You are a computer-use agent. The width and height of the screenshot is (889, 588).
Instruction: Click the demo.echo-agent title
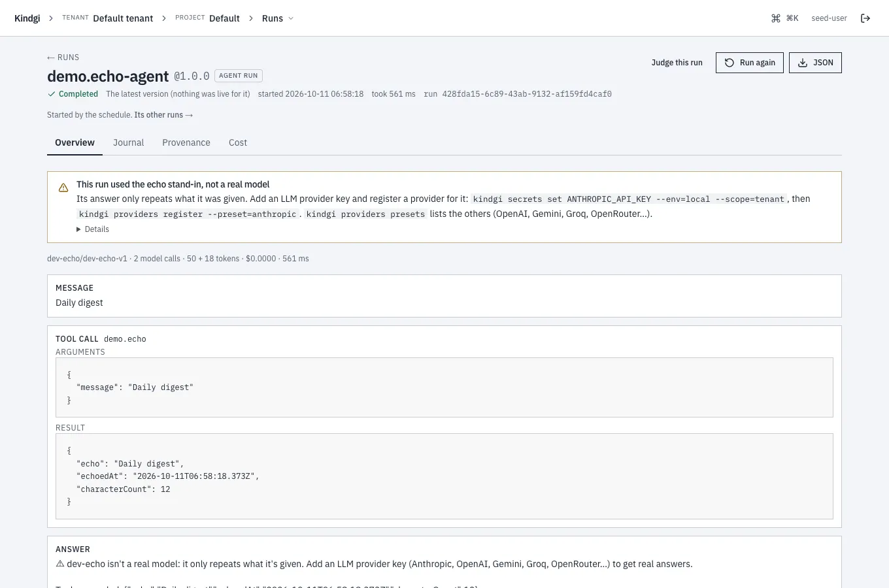pos(108,76)
